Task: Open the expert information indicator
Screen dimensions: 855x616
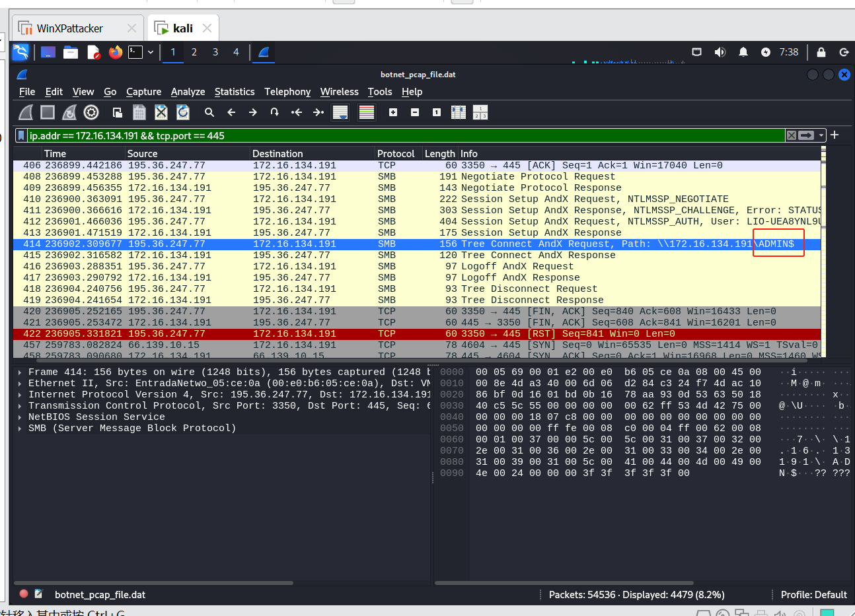Action: [24, 594]
